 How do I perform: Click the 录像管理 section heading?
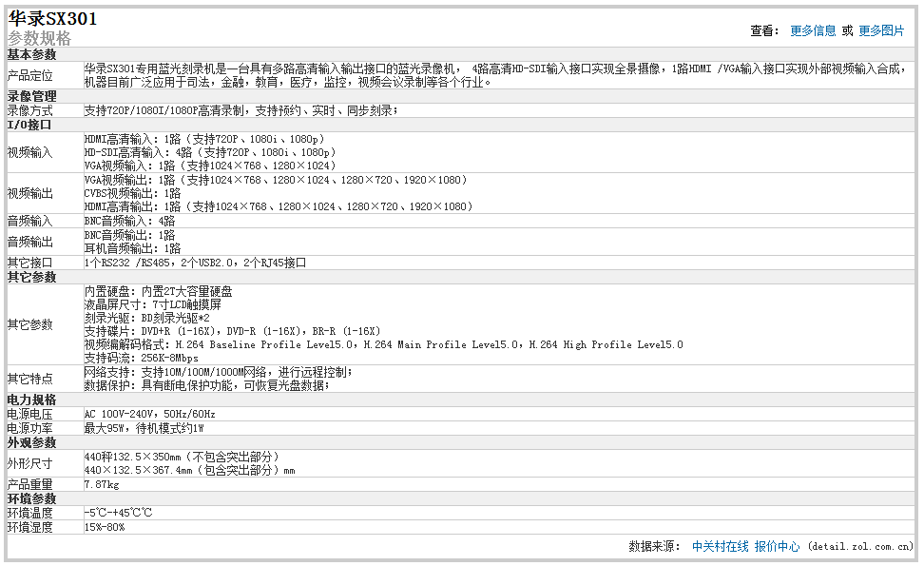click(31, 96)
